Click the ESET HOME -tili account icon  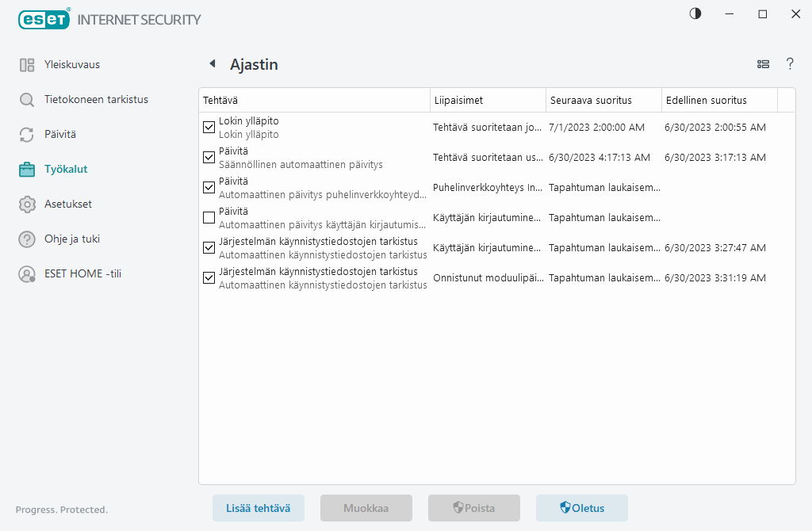(27, 274)
